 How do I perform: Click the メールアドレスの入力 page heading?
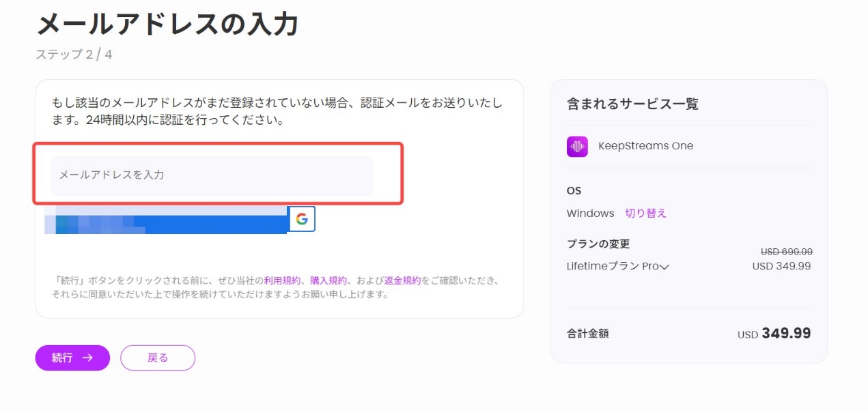tap(167, 25)
